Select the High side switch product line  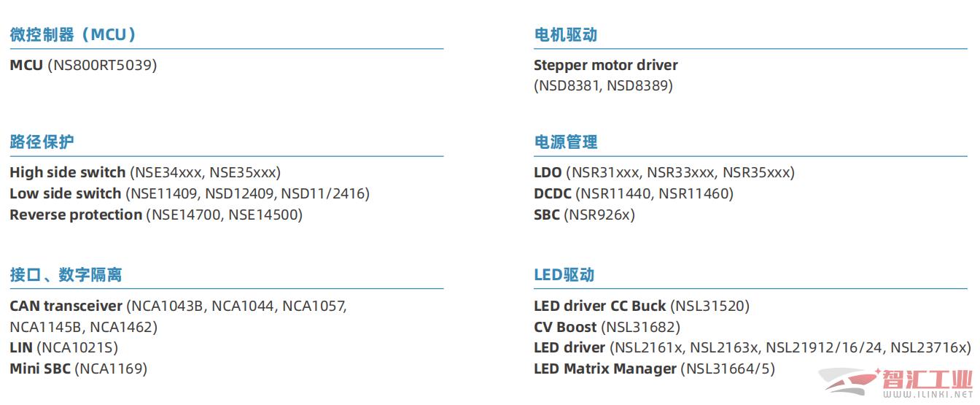click(x=145, y=173)
